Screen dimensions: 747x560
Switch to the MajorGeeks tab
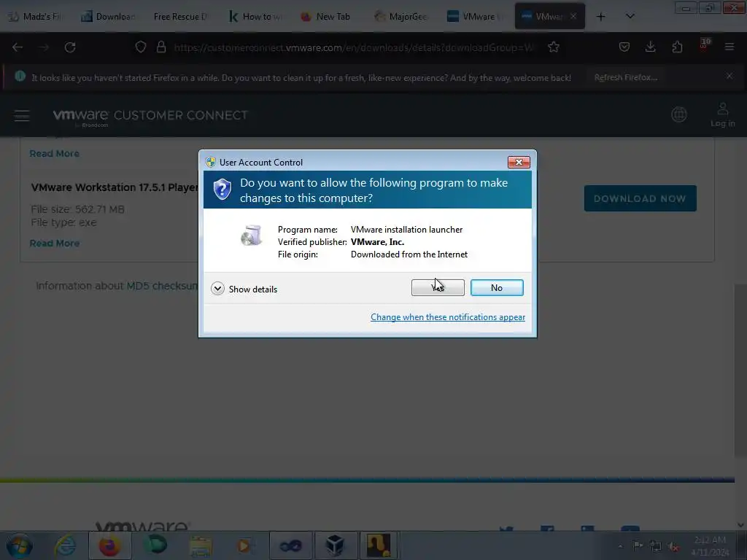[x=400, y=17]
